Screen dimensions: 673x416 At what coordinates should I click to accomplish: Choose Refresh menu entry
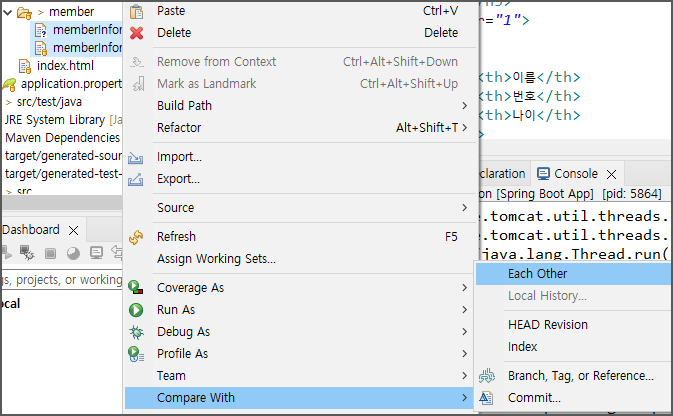tap(300, 237)
